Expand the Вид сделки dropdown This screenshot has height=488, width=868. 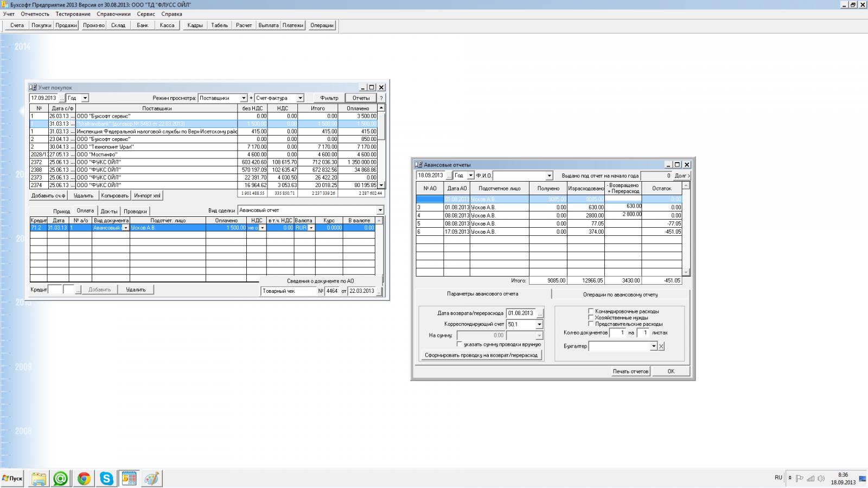[380, 210]
